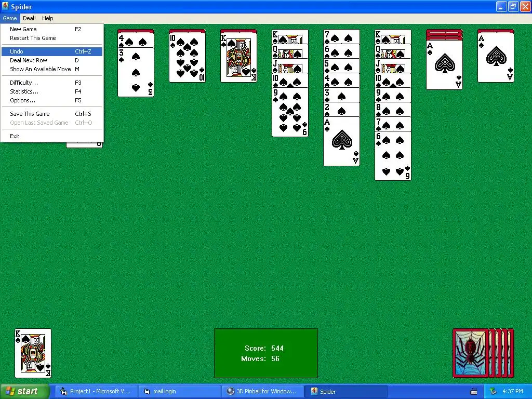This screenshot has height=399, width=532.
Task: Select the 7 of spades topping the 7-to-Ace run
Action: click(x=342, y=37)
